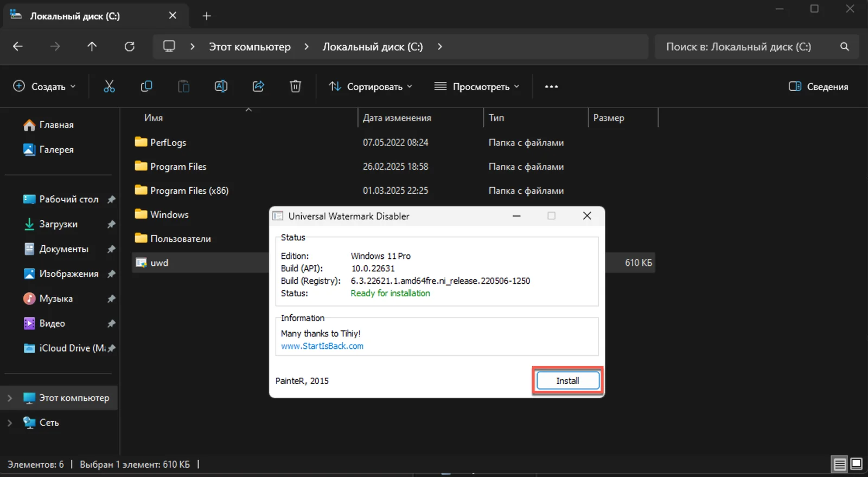The width and height of the screenshot is (868, 477).
Task: Select the Program Files folder row
Action: (393, 167)
